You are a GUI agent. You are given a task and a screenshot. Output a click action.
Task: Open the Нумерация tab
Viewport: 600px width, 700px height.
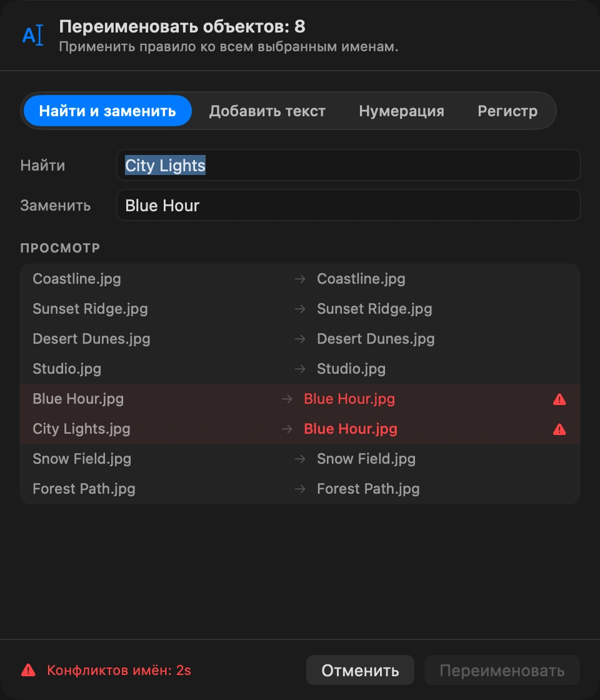click(401, 111)
